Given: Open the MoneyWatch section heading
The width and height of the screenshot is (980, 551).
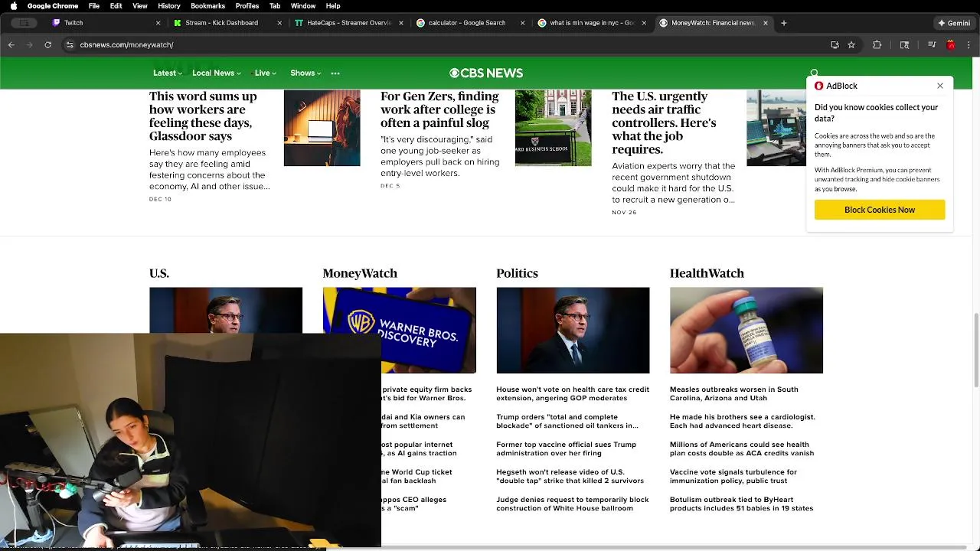Looking at the screenshot, I should tap(360, 273).
